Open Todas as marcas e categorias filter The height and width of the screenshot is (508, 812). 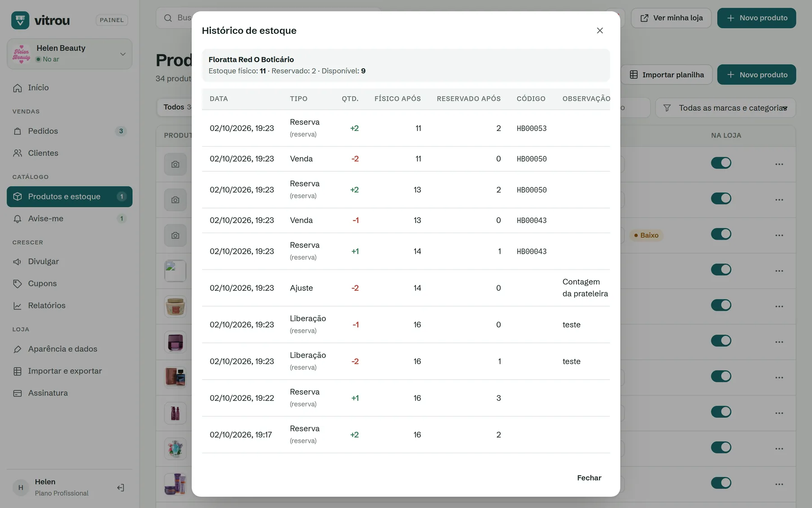[x=725, y=108]
